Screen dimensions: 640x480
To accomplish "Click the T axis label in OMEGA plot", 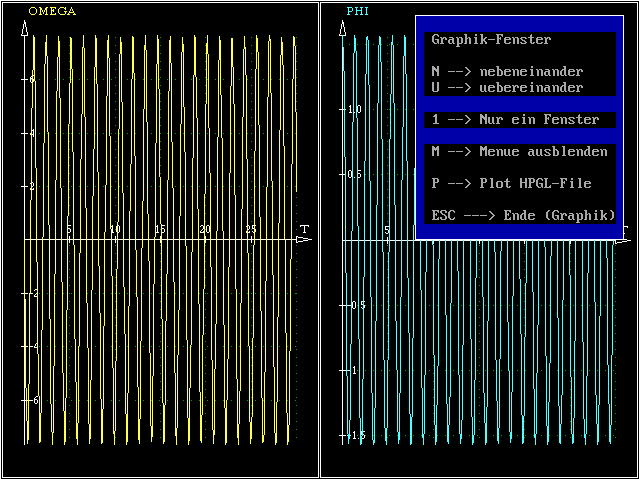I will coord(304,230).
